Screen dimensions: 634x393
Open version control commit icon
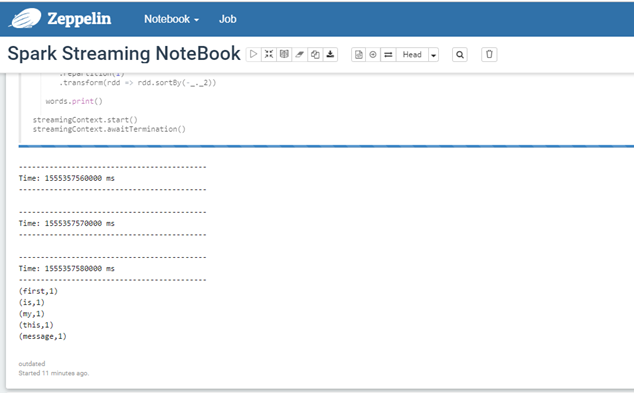coord(359,55)
